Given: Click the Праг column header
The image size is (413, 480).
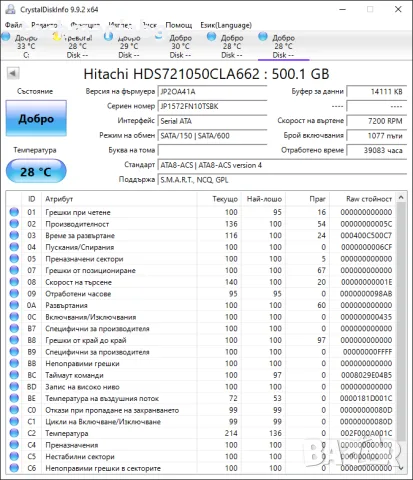Looking at the screenshot, I should click(x=307, y=199).
